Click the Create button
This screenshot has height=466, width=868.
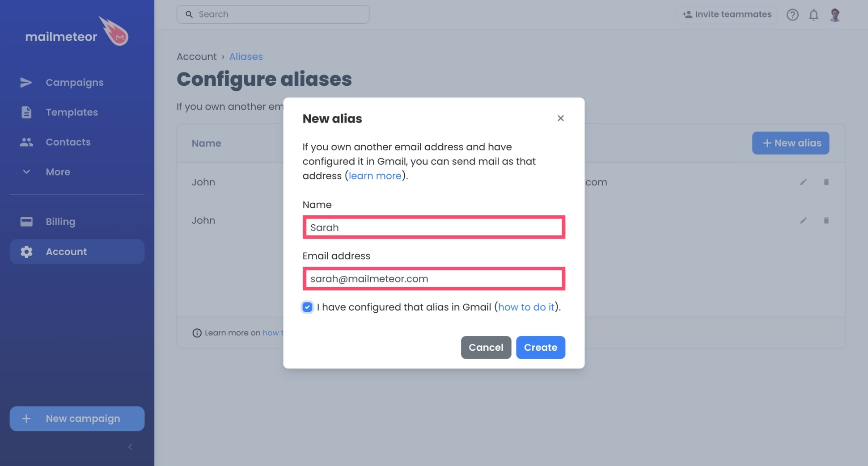coord(540,347)
